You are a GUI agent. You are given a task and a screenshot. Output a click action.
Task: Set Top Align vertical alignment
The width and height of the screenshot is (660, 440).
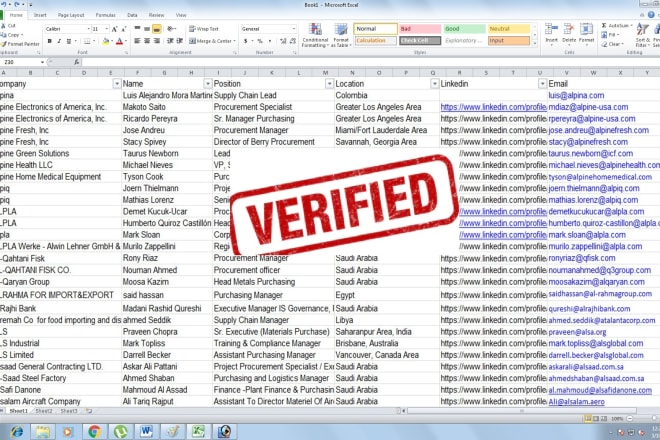coord(138,29)
